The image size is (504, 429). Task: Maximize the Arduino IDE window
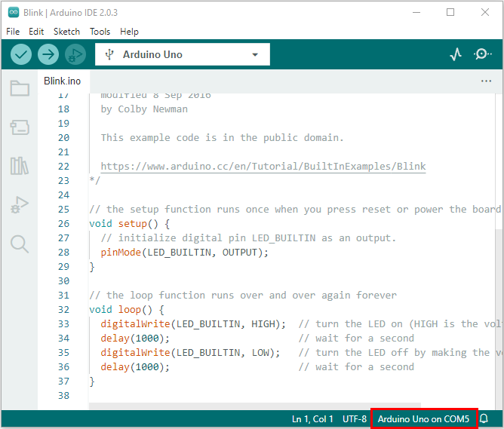point(450,13)
